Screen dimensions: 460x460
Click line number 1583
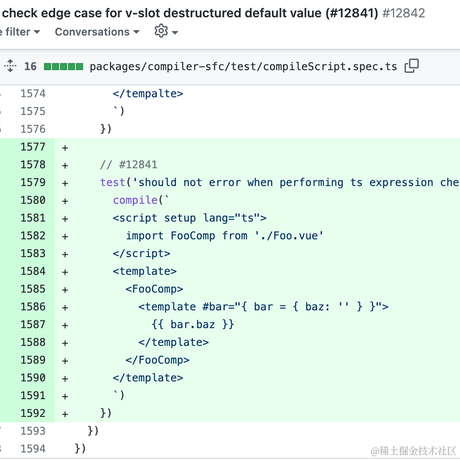pos(33,253)
